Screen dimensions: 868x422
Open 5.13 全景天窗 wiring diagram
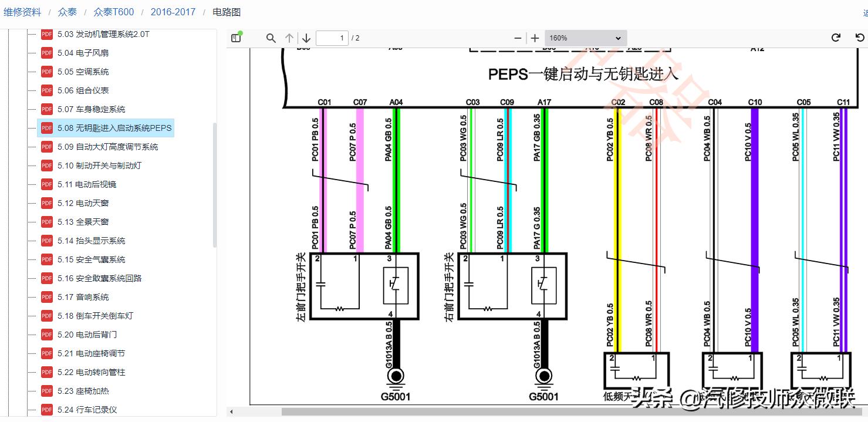pos(83,222)
